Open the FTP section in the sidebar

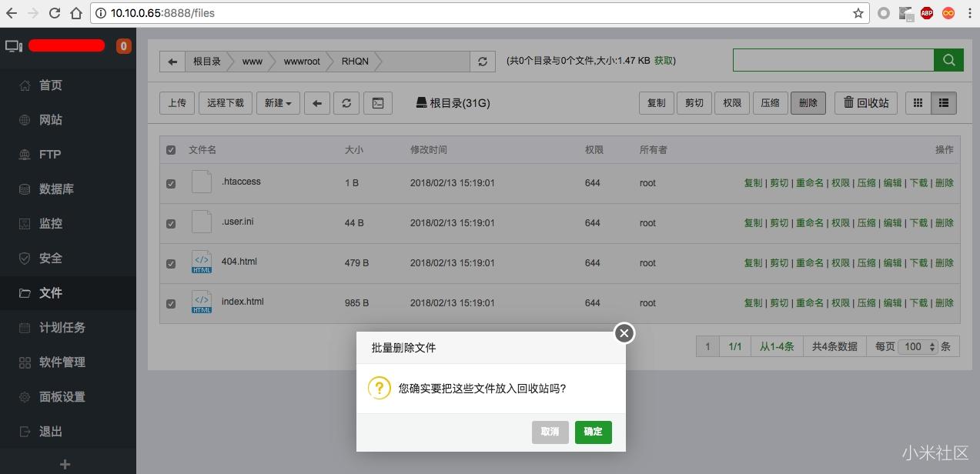[x=48, y=154]
